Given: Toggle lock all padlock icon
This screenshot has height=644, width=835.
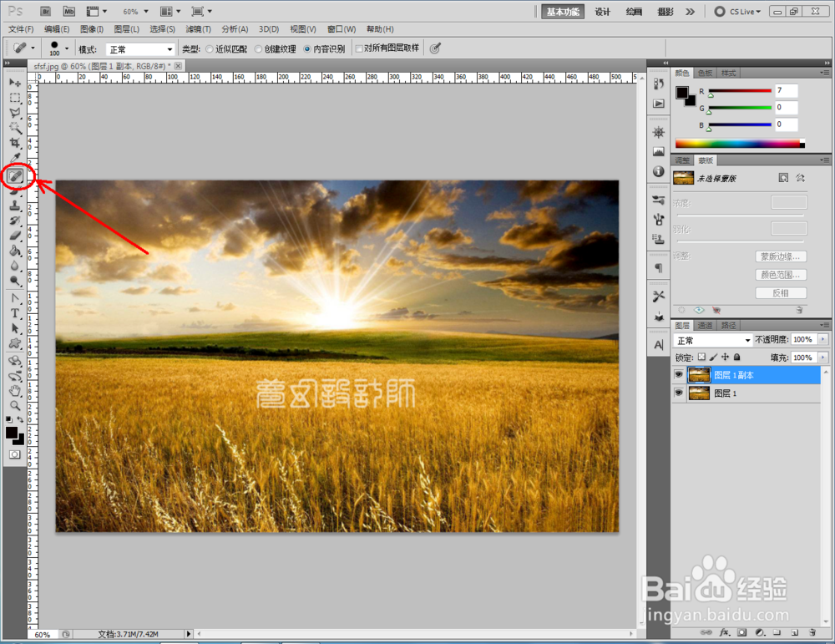Looking at the screenshot, I should click(737, 357).
